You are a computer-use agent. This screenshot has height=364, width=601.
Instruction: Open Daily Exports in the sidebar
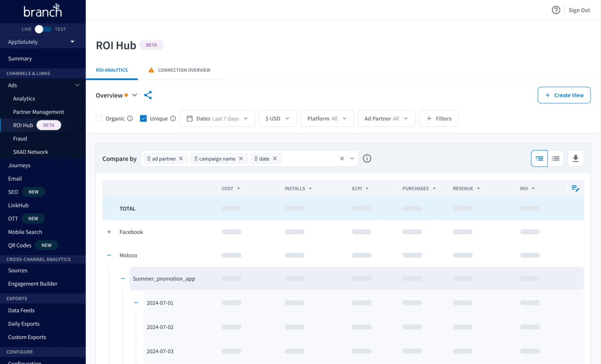pos(23,323)
